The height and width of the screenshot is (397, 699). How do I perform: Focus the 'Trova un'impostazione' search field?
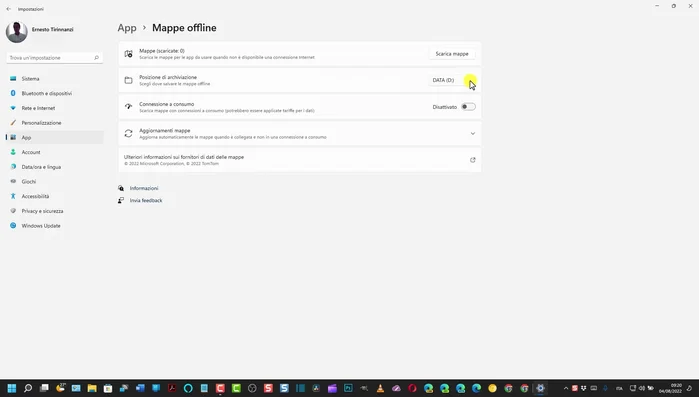pos(55,58)
